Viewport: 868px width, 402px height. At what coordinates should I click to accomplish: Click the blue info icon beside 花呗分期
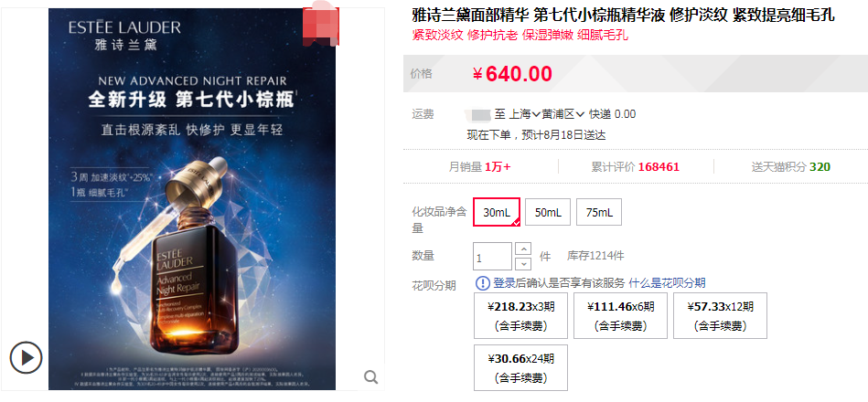pos(483,283)
